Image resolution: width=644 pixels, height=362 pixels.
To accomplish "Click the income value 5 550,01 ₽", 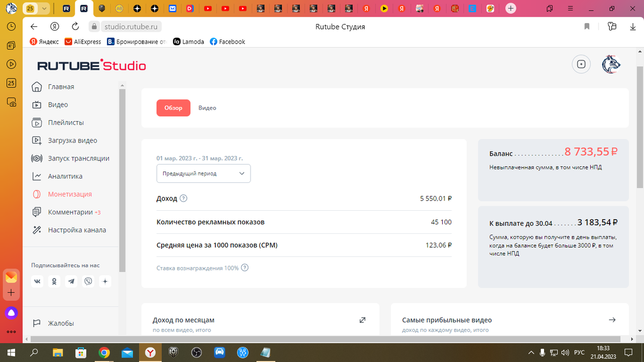I will (436, 198).
